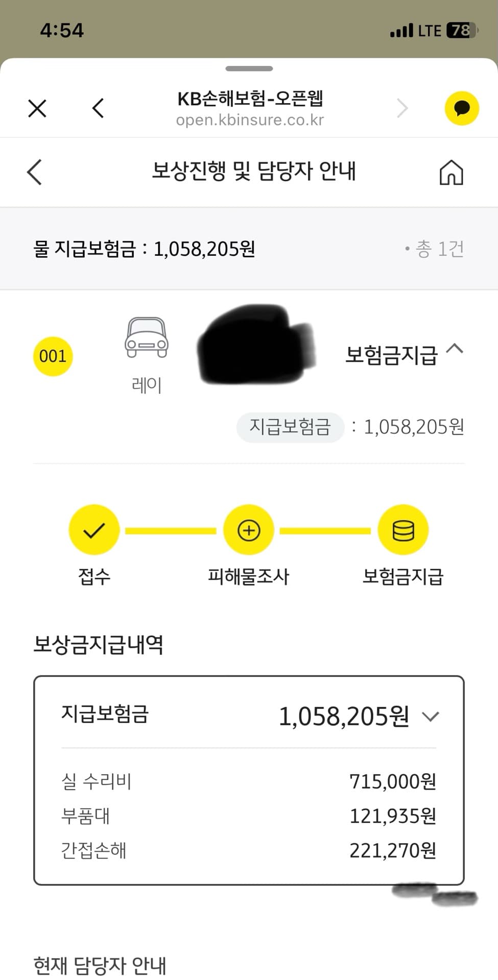Screen dimensions: 498x980
Task: Select the 피해물조사 plus step icon
Action: [249, 530]
